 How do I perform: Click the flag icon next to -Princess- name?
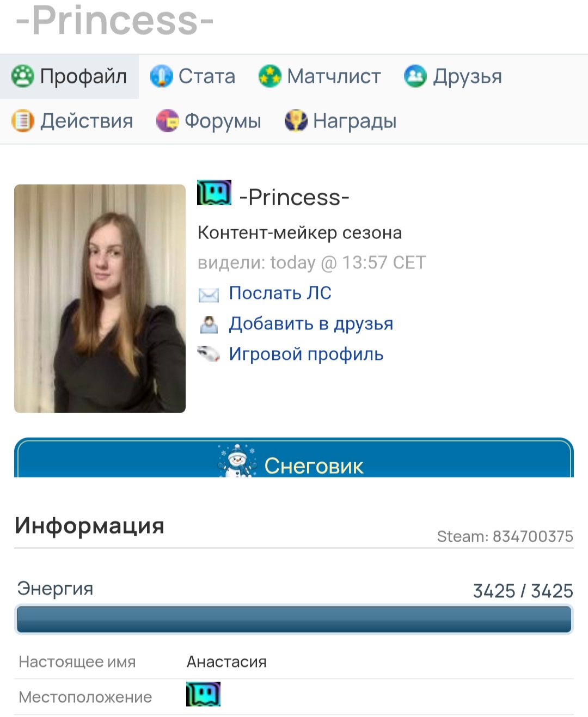(214, 193)
